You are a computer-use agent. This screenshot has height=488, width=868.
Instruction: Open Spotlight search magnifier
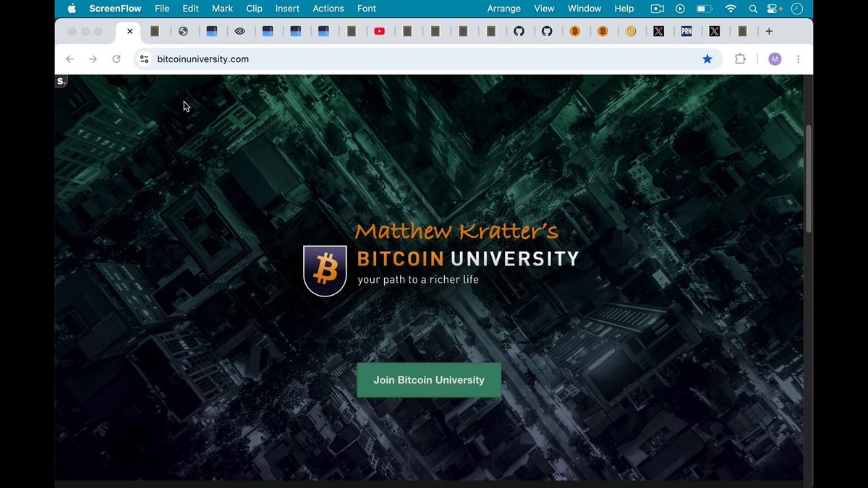click(753, 9)
